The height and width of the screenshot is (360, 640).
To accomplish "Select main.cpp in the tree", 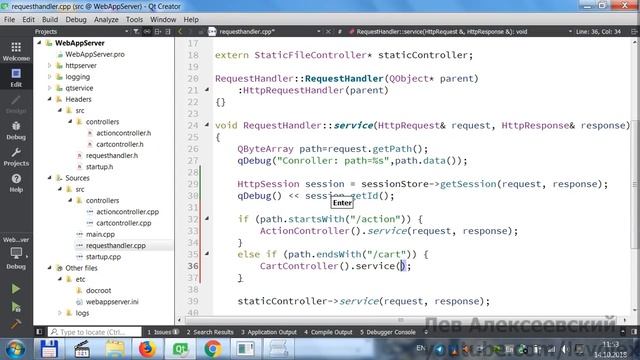I will (100, 234).
